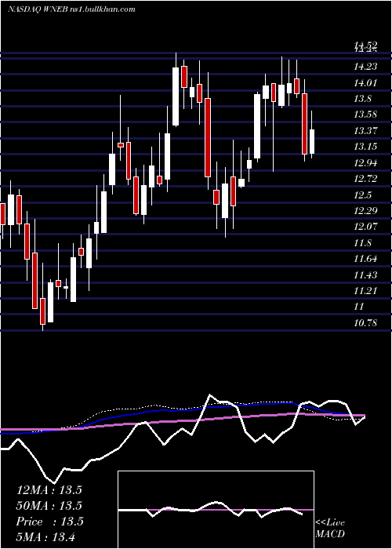Viewport: 392px width, 549px height.
Task: Click the 13.8 price level label
Action: [363, 98]
